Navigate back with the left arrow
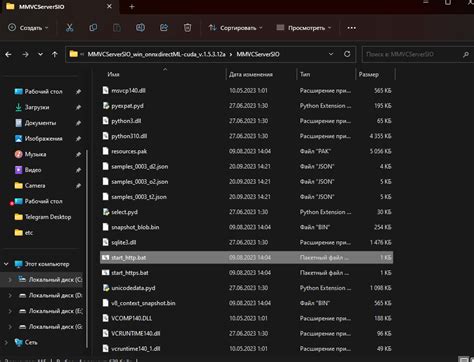 8,54
